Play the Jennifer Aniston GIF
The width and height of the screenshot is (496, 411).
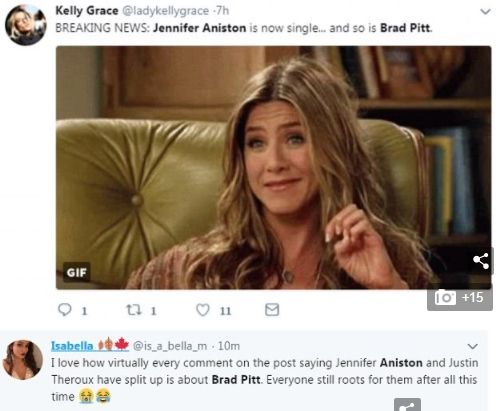coord(273,167)
